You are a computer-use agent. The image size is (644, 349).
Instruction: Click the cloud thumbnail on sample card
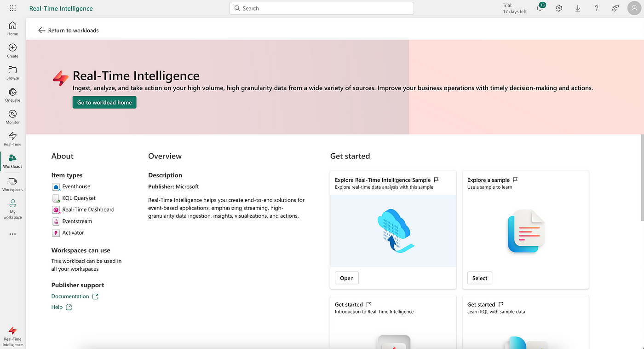click(393, 231)
